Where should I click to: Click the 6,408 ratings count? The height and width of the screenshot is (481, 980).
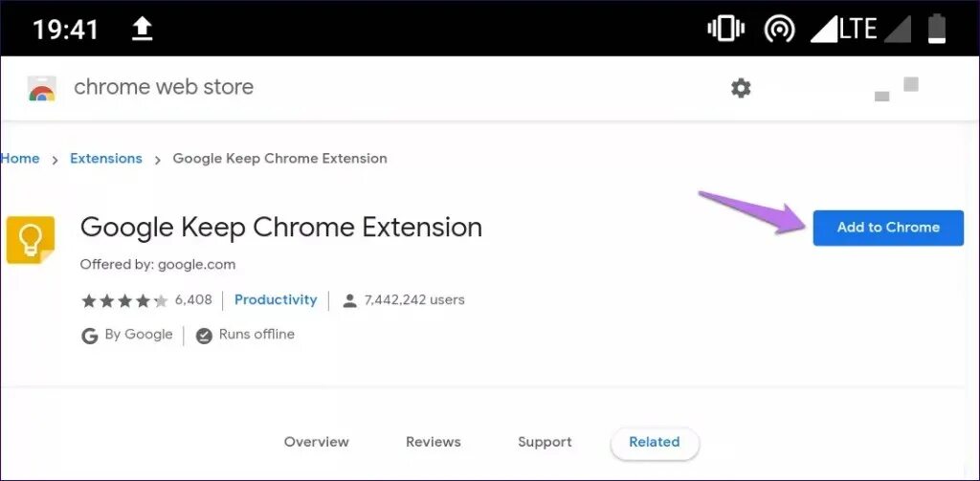(193, 300)
